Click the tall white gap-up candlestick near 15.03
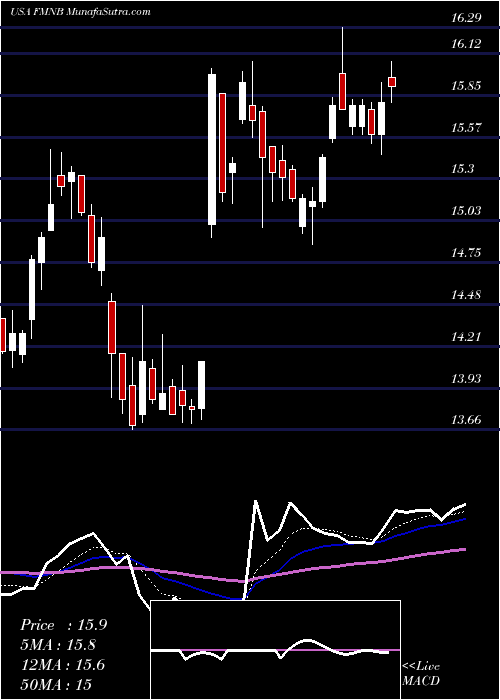The height and width of the screenshot is (700, 500). click(x=212, y=149)
